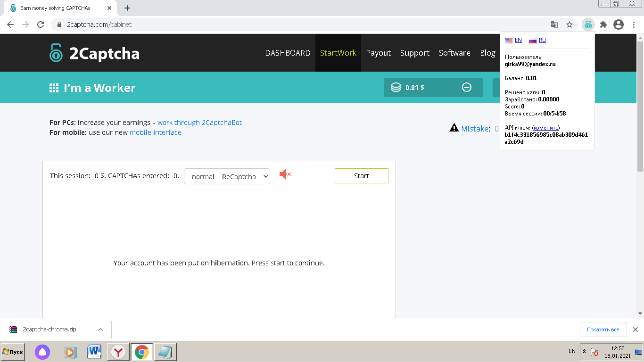Screen dimensions: 644x362
Task: Click the show desktop tray icon
Action: pyautogui.click(x=638, y=352)
